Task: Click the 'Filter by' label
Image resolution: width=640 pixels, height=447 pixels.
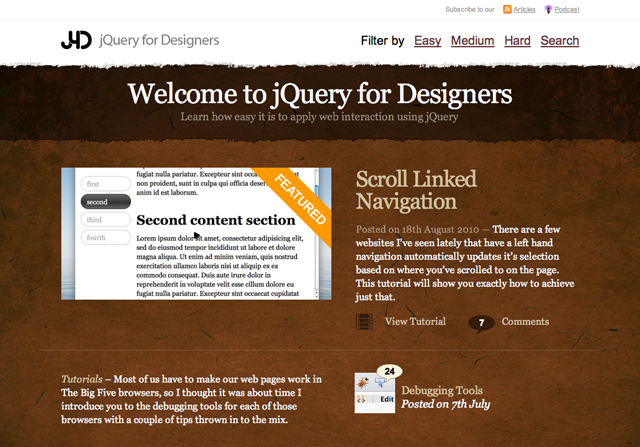Action: (382, 41)
